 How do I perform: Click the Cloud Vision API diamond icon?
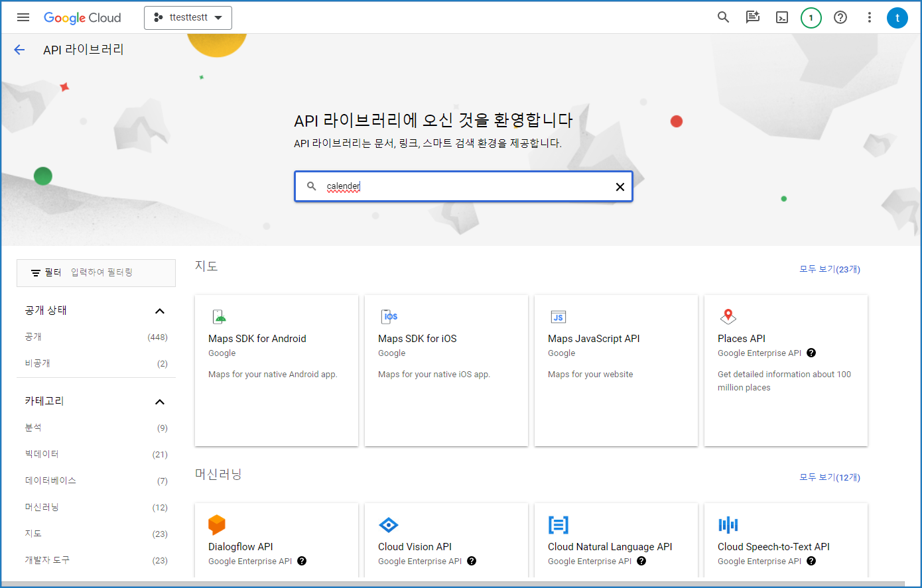click(389, 525)
